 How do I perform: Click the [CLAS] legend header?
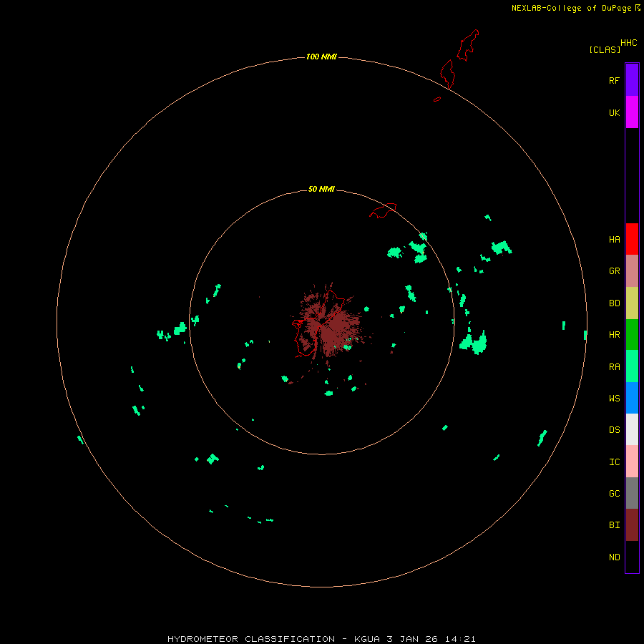pos(605,49)
